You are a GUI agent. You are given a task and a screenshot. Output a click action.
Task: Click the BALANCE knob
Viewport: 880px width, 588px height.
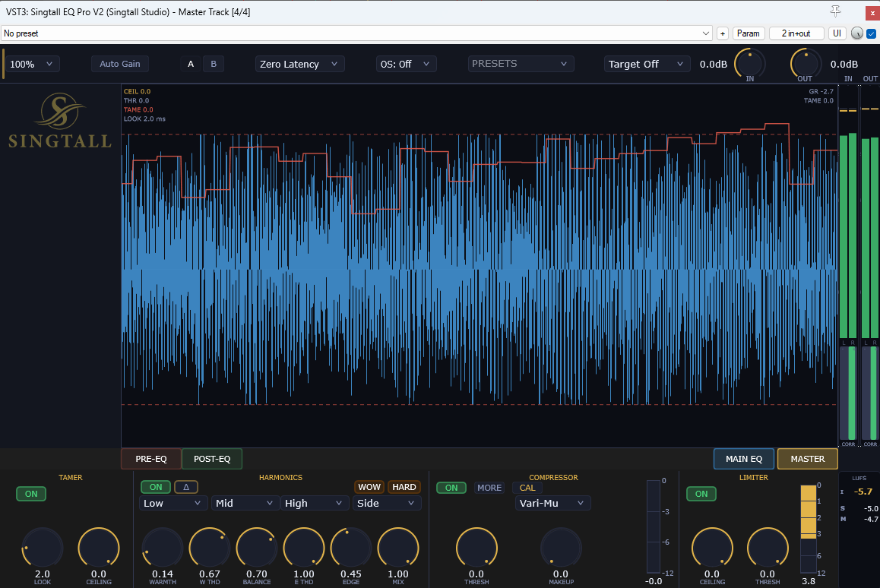[257, 548]
